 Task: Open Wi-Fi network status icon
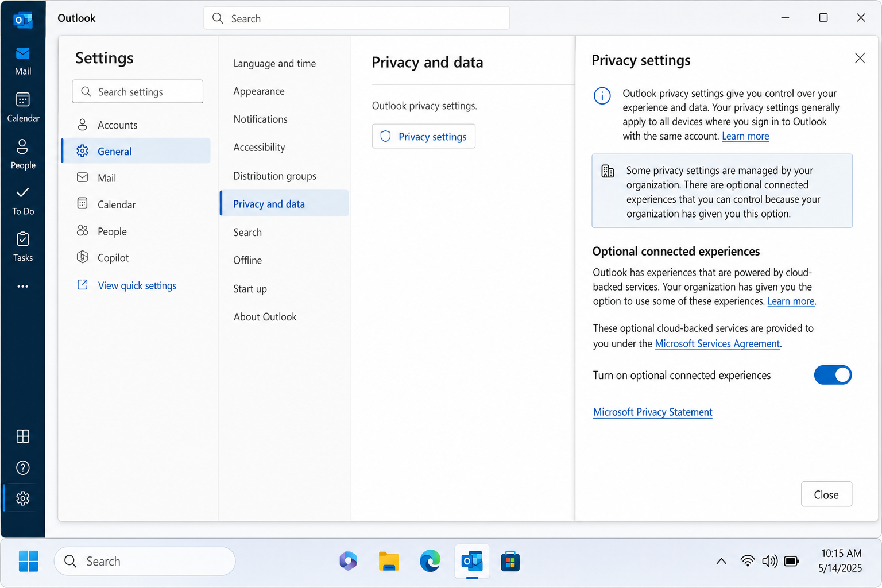747,561
